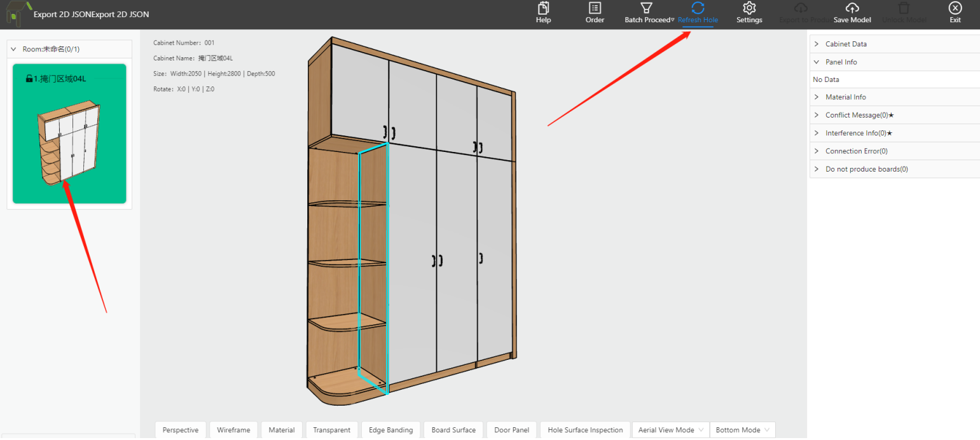Click the Exit icon
The image size is (980, 440).
click(955, 8)
